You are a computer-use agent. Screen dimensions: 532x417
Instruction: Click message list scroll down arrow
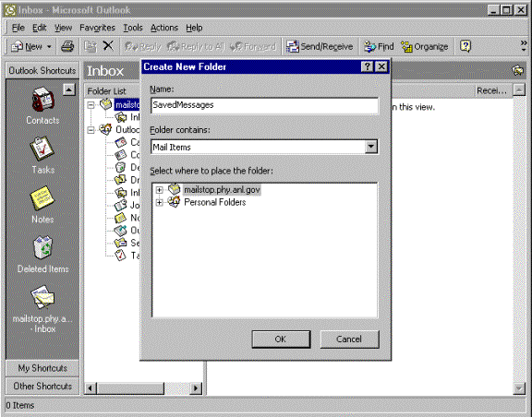[x=519, y=388]
